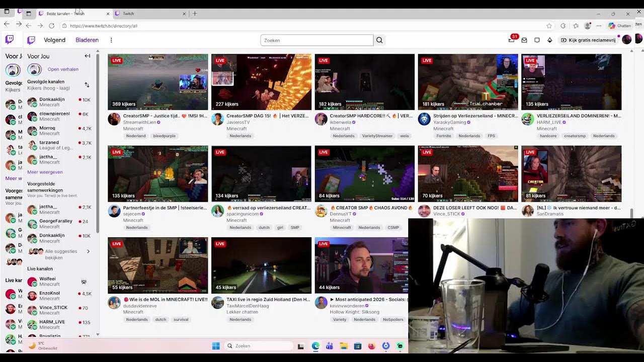Open the Twitch user profile avatar menu
The height and width of the screenshot is (362, 644).
click(626, 40)
